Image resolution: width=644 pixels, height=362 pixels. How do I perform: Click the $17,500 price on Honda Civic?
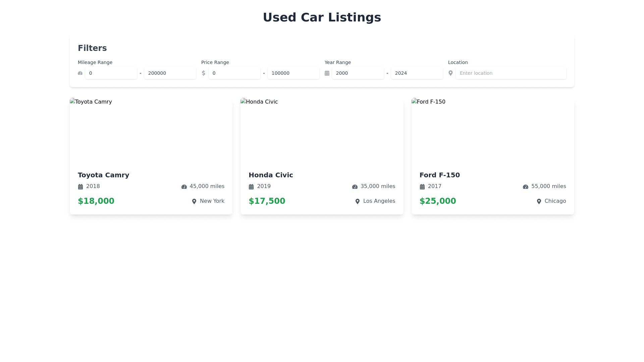[267, 201]
